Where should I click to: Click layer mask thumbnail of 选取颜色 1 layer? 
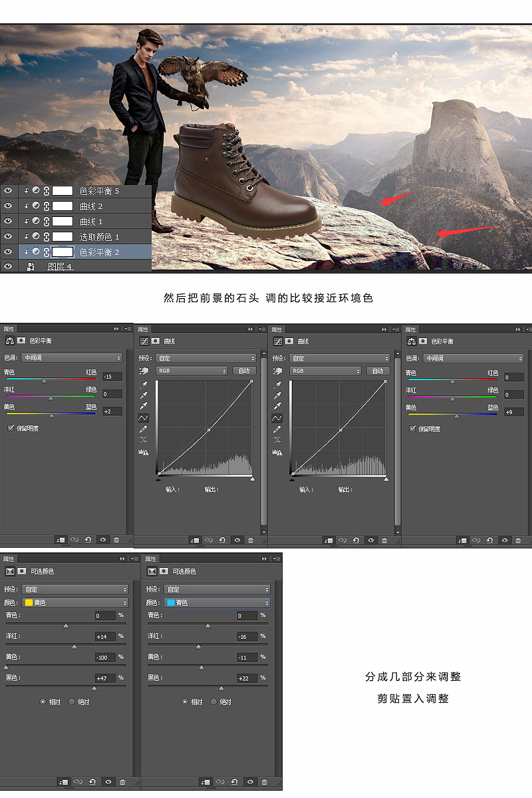[63, 237]
